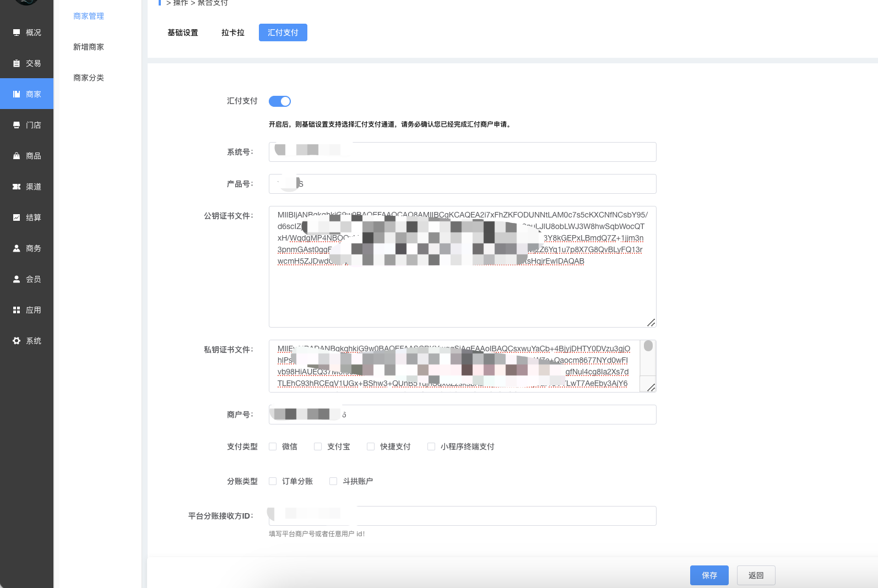Go to 新增商家 submenu item
The width and height of the screenshot is (878, 588).
(x=89, y=47)
